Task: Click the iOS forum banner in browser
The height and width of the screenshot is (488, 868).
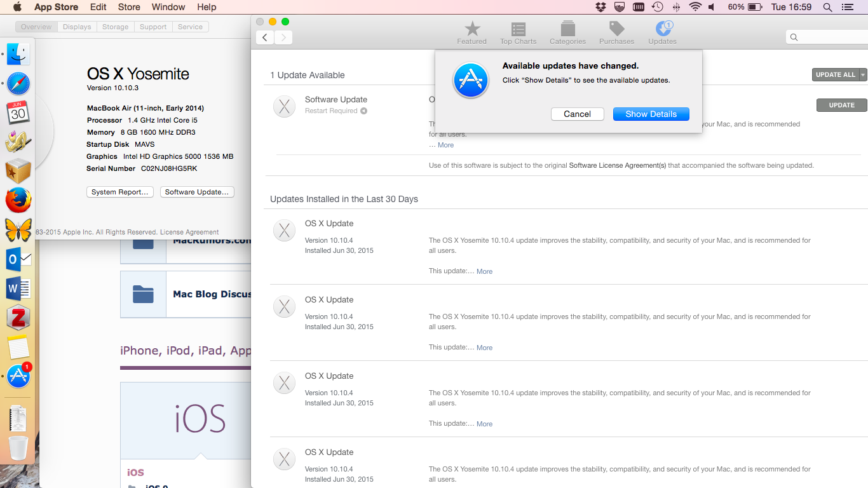Action: pos(186,420)
